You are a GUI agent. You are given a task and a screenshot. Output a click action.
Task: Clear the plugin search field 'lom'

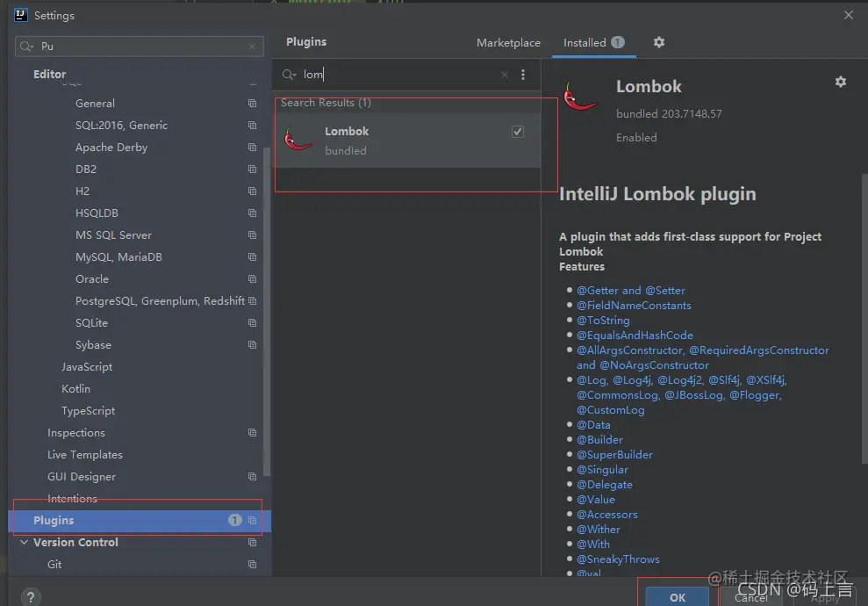505,75
